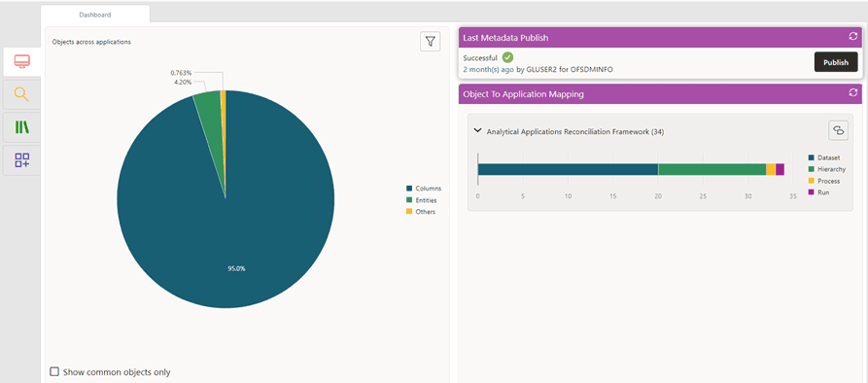Click the Publish button
Viewport: 868px width, 383px height.
click(x=836, y=62)
